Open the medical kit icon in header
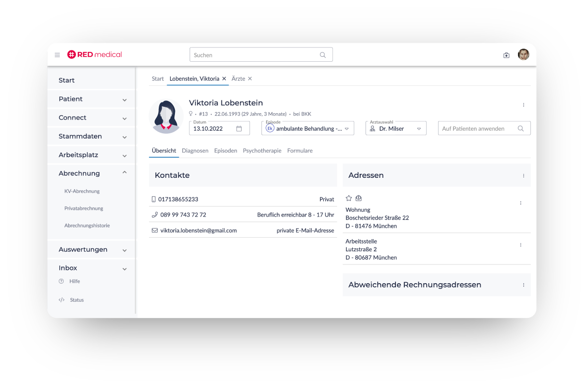 tap(506, 55)
